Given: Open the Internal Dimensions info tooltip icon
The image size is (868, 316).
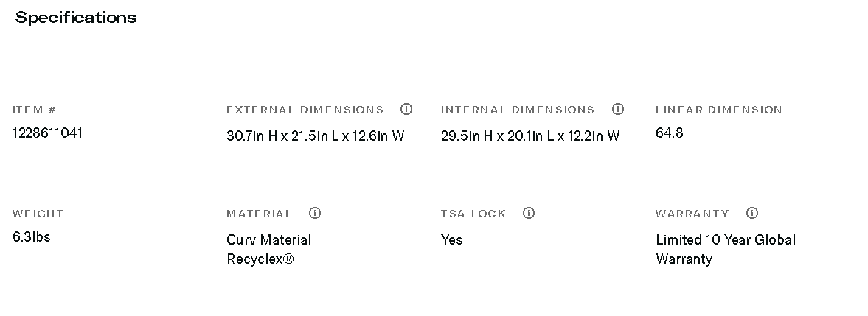Looking at the screenshot, I should pyautogui.click(x=618, y=109).
